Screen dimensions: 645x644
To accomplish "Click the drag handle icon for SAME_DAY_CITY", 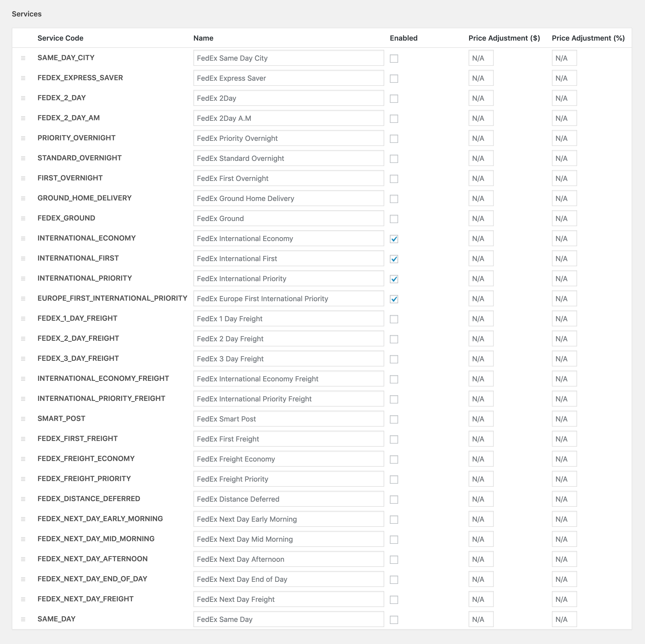I will tap(23, 58).
